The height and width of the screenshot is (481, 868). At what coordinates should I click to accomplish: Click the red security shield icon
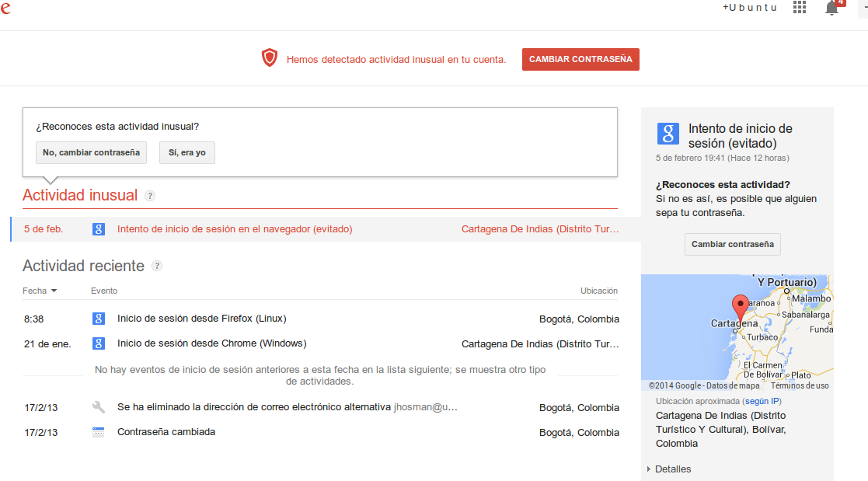(x=270, y=58)
